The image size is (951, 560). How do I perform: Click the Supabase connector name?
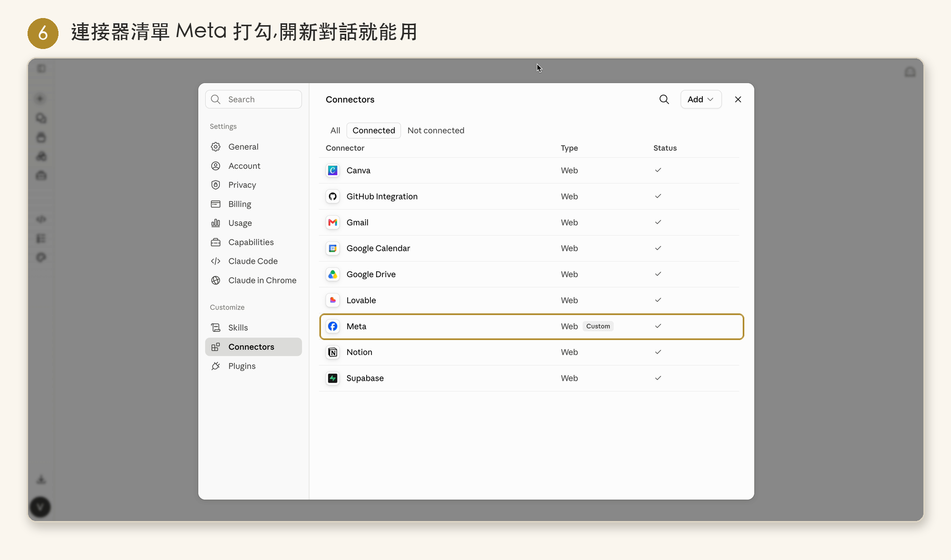point(365,378)
